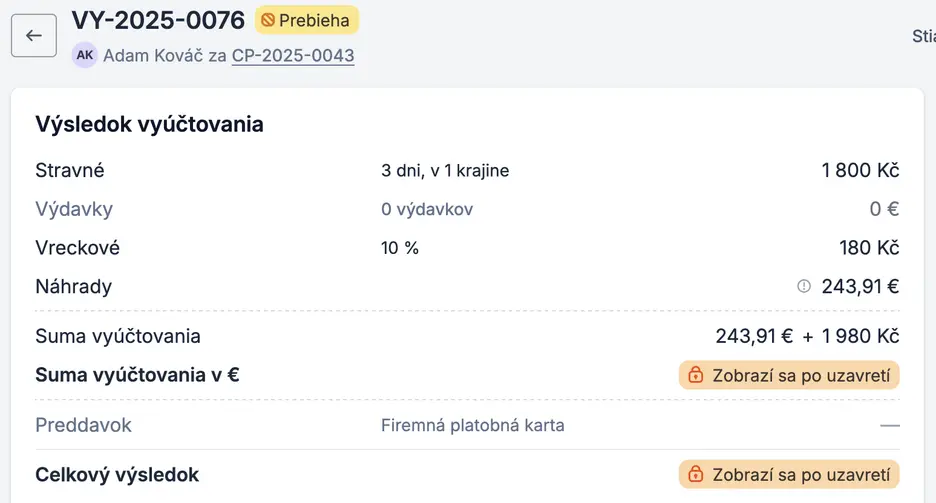The width and height of the screenshot is (936, 503).
Task: Click the 3 dni, v 1 krajine detail
Action: tap(445, 171)
